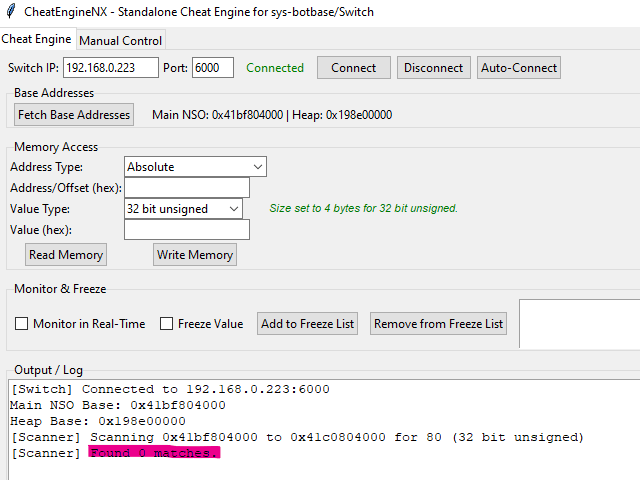
Task: Click the Write Memory button
Action: pyautogui.click(x=195, y=255)
